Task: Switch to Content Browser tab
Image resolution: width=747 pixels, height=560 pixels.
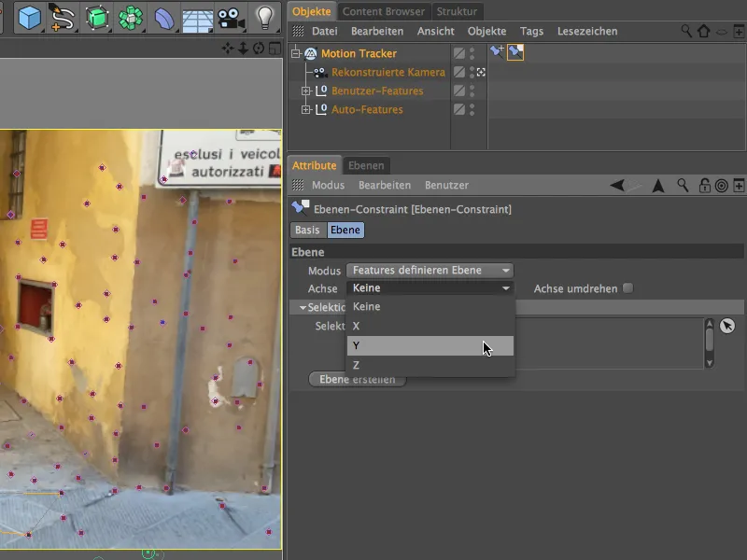Action: [x=384, y=11]
